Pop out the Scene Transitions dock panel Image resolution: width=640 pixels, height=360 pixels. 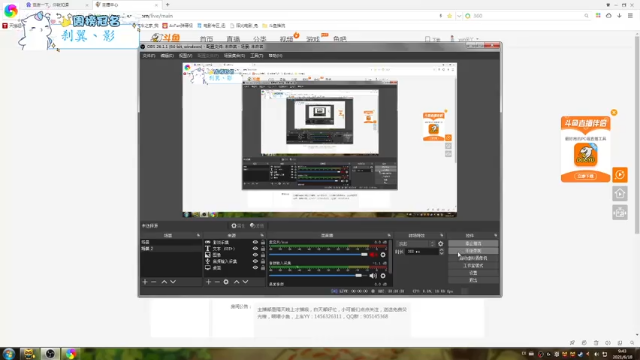tap(442, 236)
